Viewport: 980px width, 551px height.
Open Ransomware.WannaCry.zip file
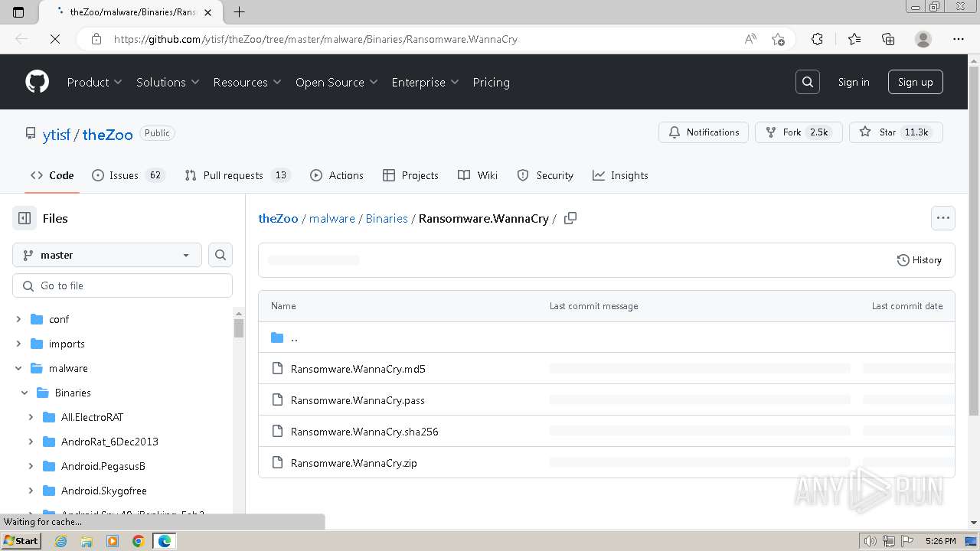[x=354, y=463]
